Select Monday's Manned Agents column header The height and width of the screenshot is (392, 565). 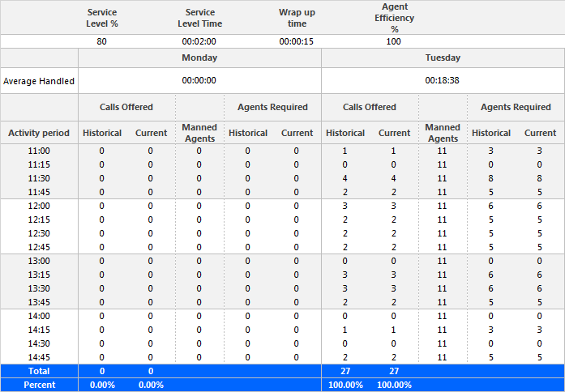[x=199, y=133]
